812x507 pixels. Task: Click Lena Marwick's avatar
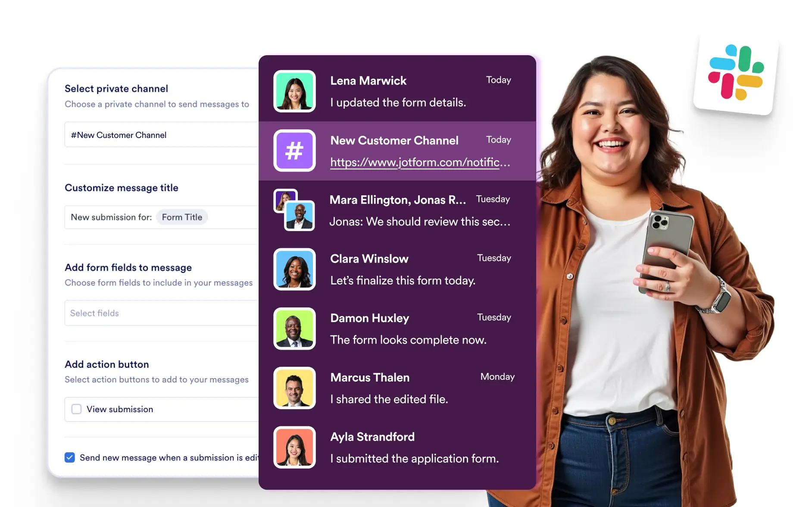click(294, 91)
